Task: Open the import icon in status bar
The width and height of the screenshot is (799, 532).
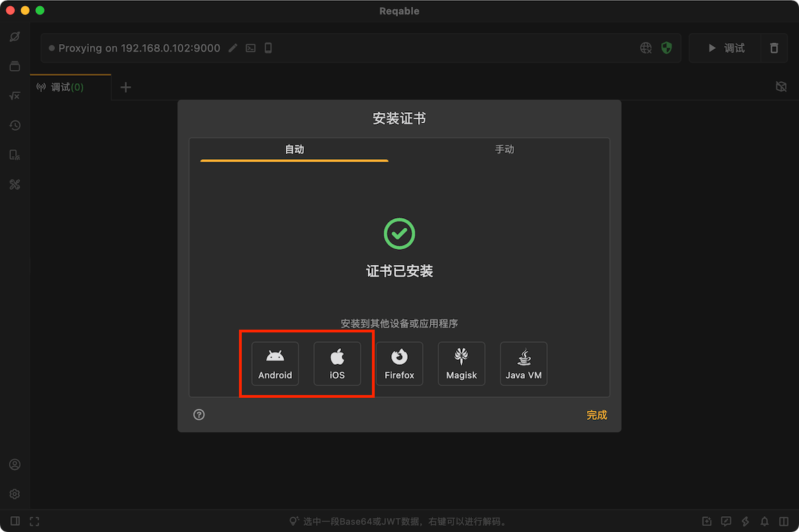Action: point(706,521)
